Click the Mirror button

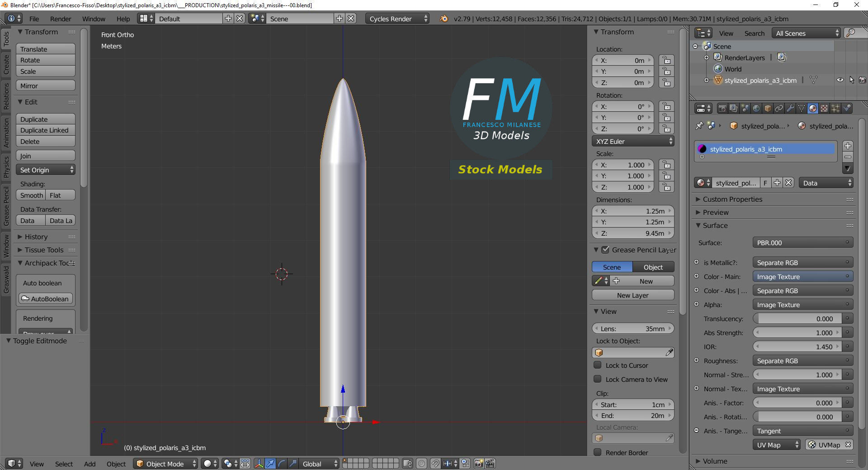pyautogui.click(x=46, y=85)
